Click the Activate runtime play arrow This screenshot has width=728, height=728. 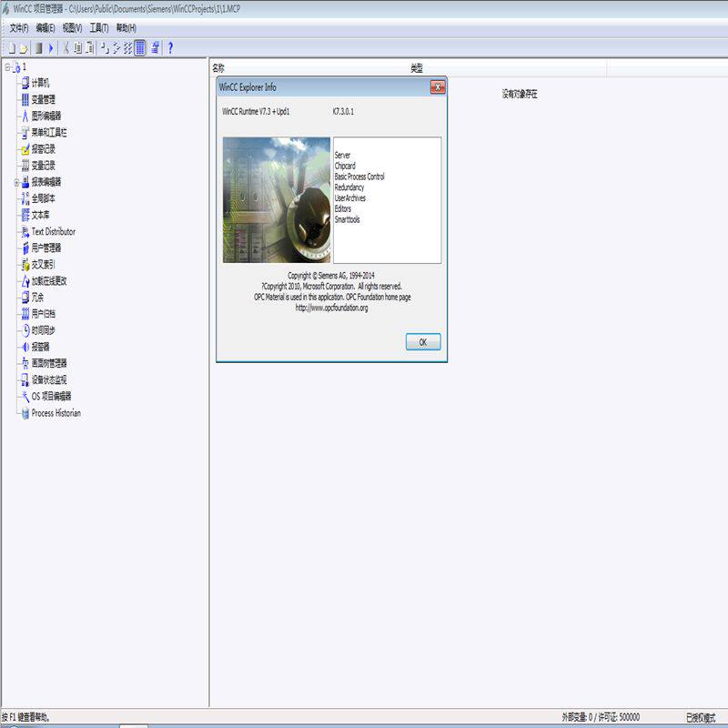point(51,48)
